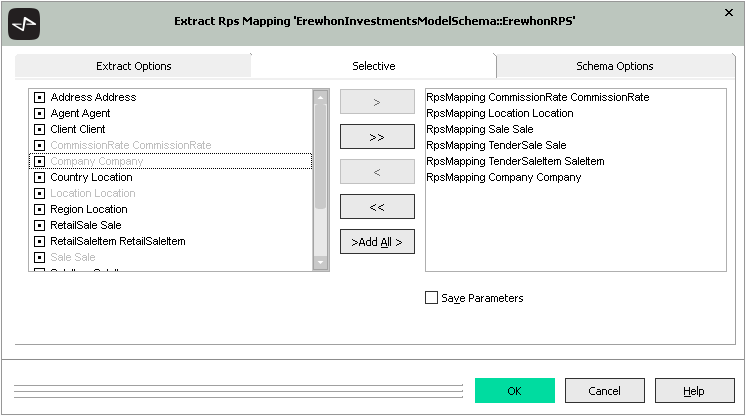Click the icon next to RetailSale Sale
The width and height of the screenshot is (746, 416).
point(40,226)
